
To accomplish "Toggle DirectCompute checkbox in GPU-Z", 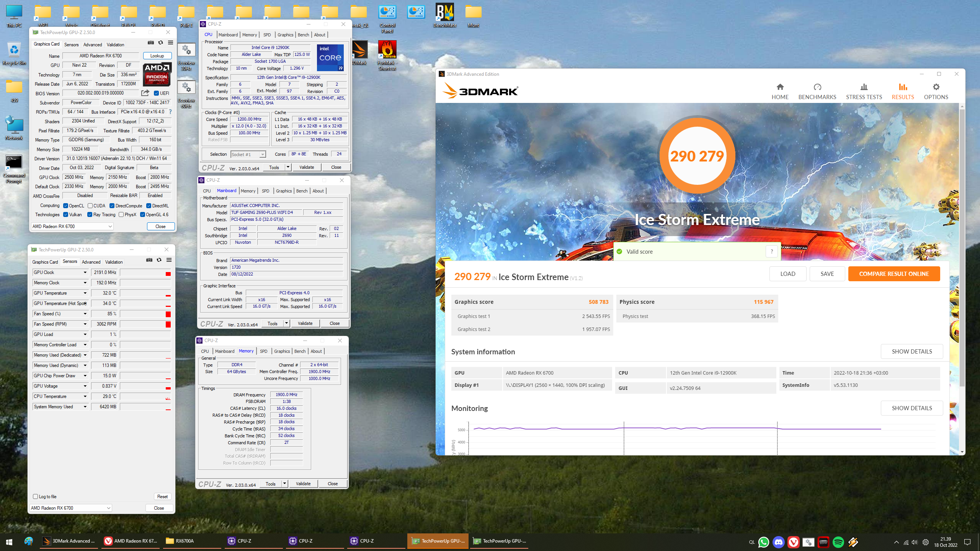I will pyautogui.click(x=112, y=206).
